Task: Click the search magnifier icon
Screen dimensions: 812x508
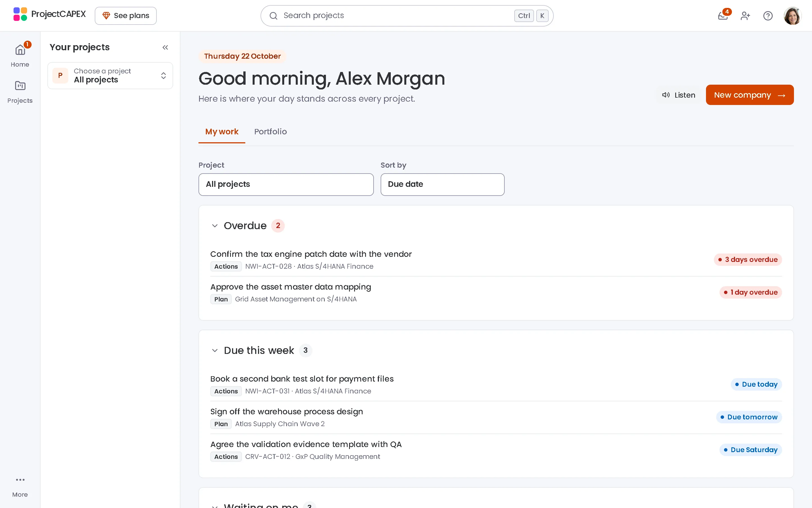Action: click(273, 16)
